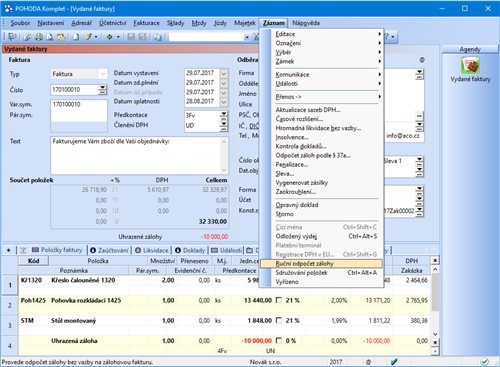Click the print icon in the toolbar
The height and width of the screenshot is (367, 500).
pos(39,37)
